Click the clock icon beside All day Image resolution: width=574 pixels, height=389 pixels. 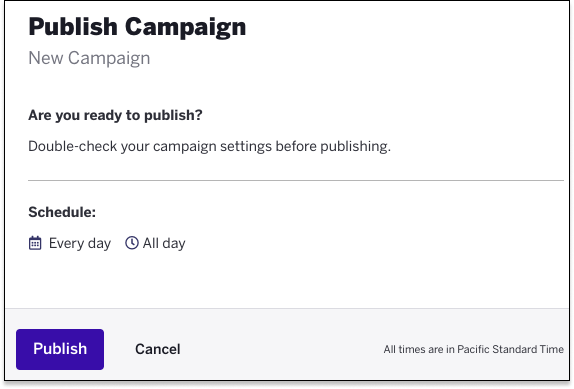coord(132,243)
